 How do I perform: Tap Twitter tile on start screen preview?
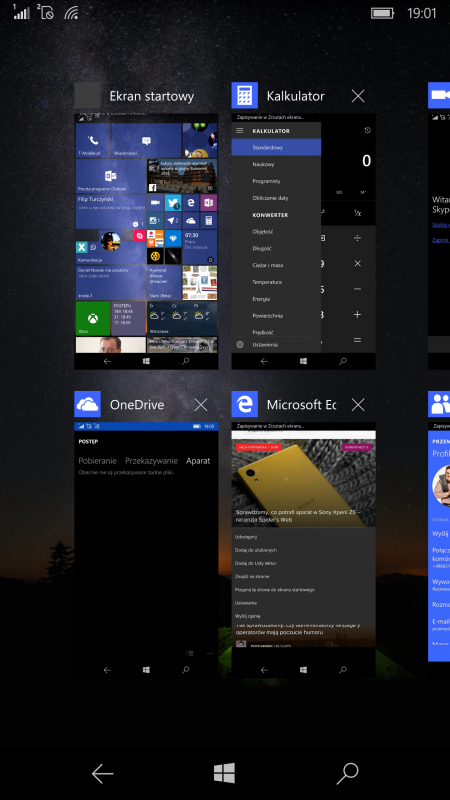click(x=173, y=203)
